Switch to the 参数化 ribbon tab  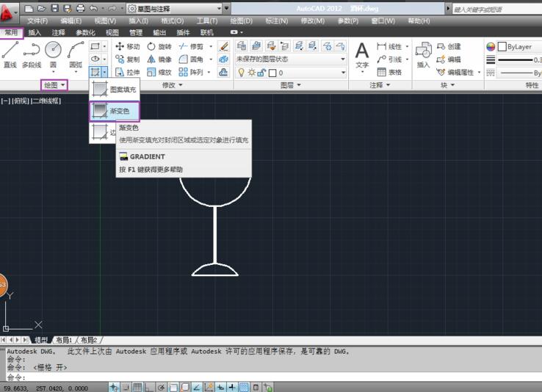pyautogui.click(x=85, y=32)
